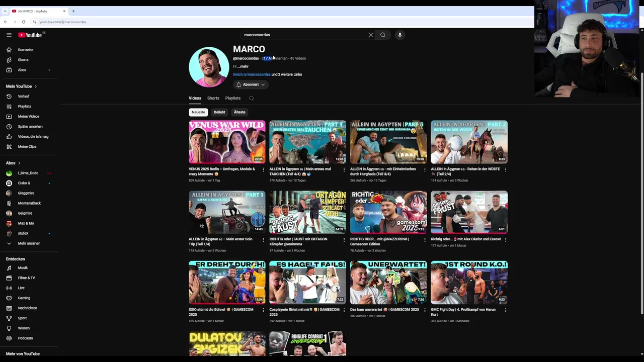Open 'und 2 weitere Links'
Image resolution: width=644 pixels, height=362 pixels.
click(x=287, y=74)
